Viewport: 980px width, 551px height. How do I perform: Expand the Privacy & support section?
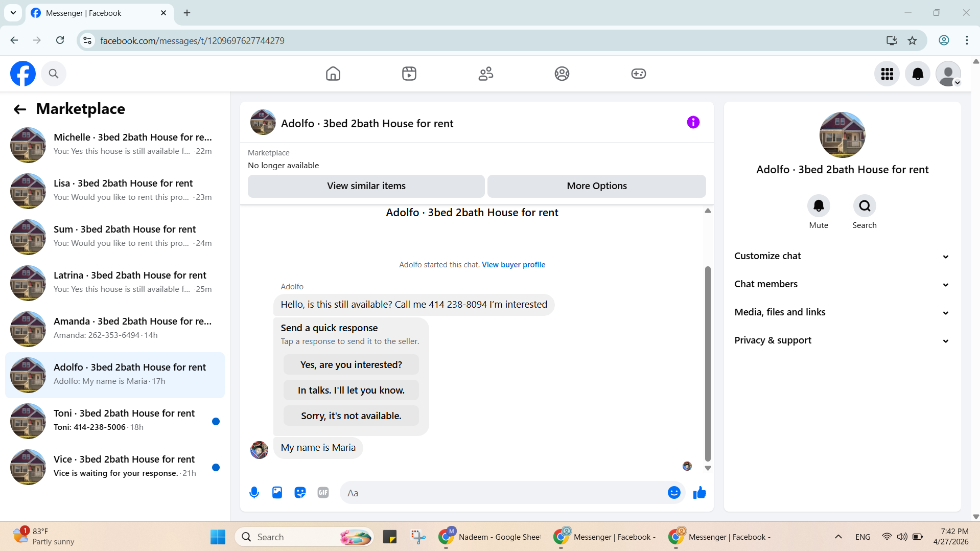[842, 340]
